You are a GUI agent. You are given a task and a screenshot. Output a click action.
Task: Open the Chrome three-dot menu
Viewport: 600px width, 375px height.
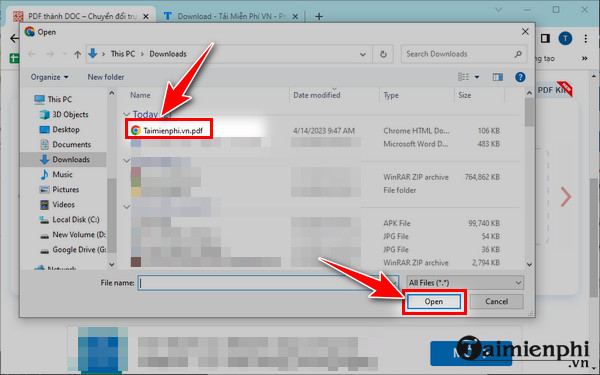[585, 38]
